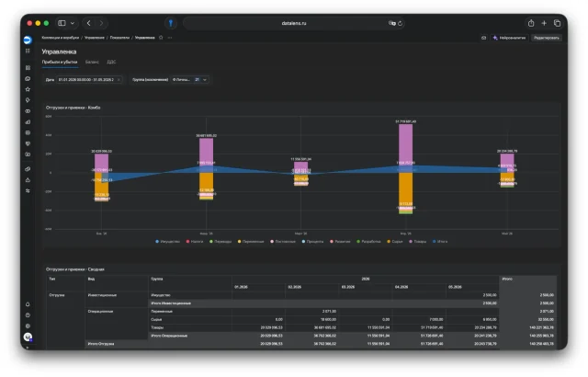Click the datalens.ru address bar
The image size is (588, 377).
coord(294,23)
